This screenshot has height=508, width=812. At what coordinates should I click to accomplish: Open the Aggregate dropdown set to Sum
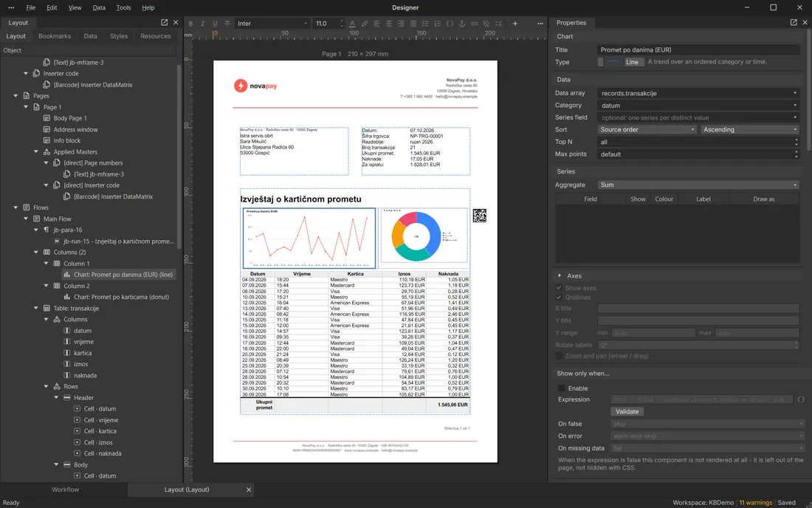point(698,185)
